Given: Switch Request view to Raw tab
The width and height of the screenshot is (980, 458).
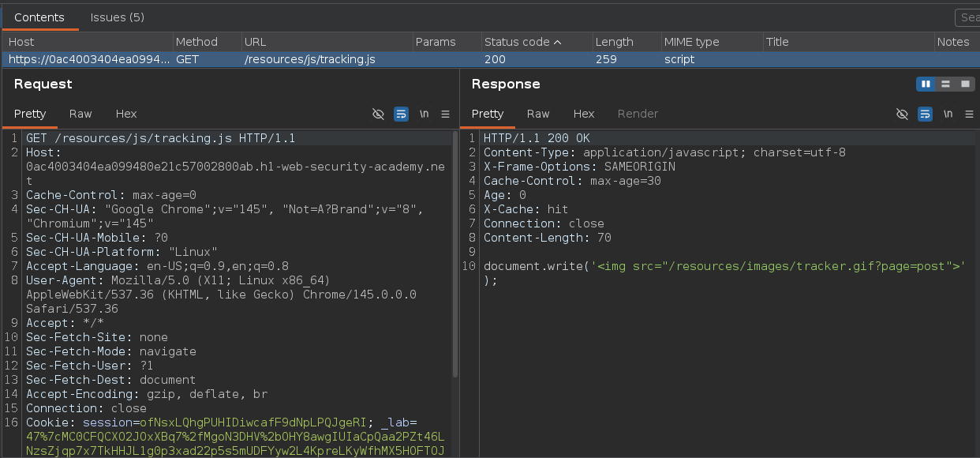Looking at the screenshot, I should pyautogui.click(x=80, y=114).
